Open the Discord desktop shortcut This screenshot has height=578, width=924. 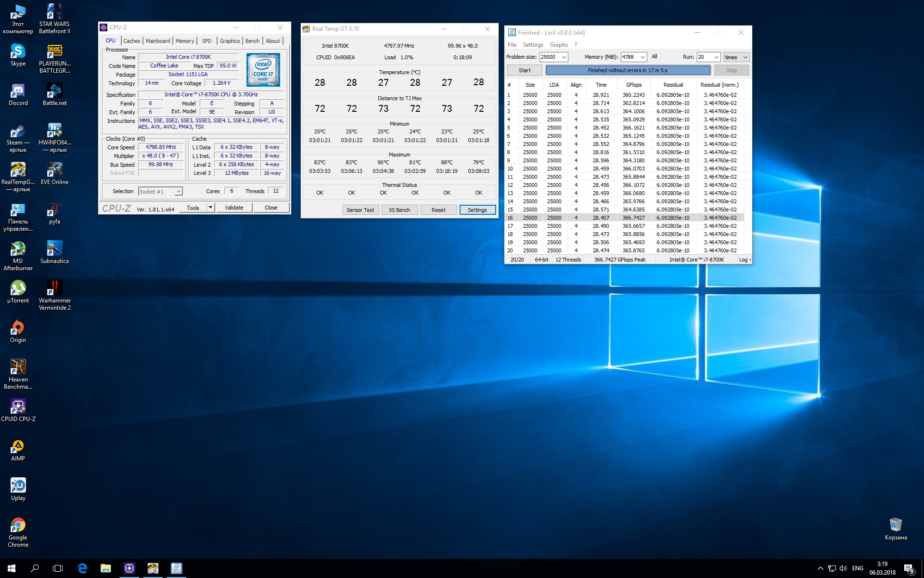click(18, 91)
